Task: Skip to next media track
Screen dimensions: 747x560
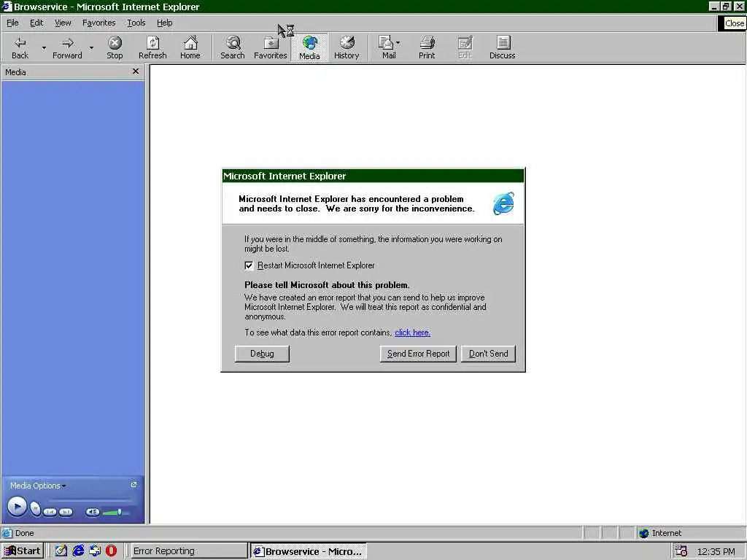Action: [x=66, y=512]
